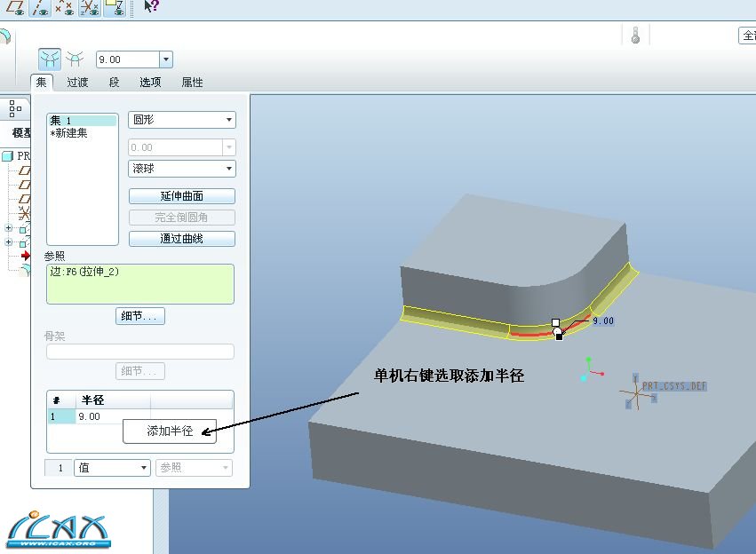Viewport: 756px width, 554px height.
Task: Open the 过渡 tab
Action: pos(77,83)
